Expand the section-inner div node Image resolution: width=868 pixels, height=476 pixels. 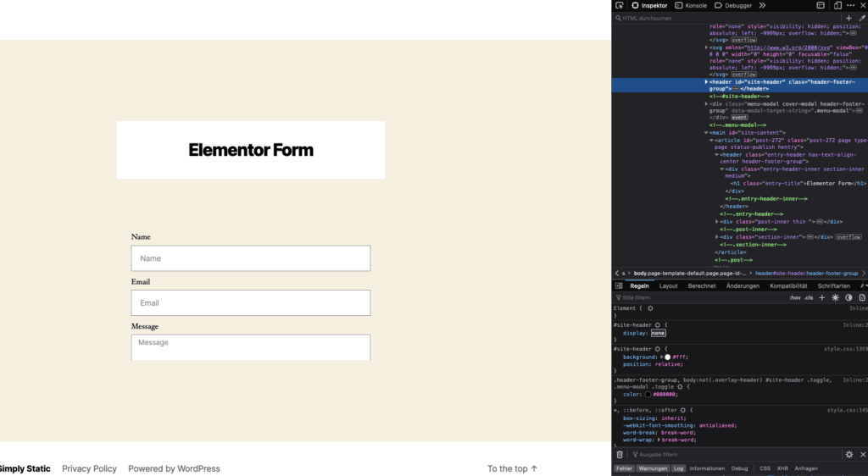coord(717,237)
